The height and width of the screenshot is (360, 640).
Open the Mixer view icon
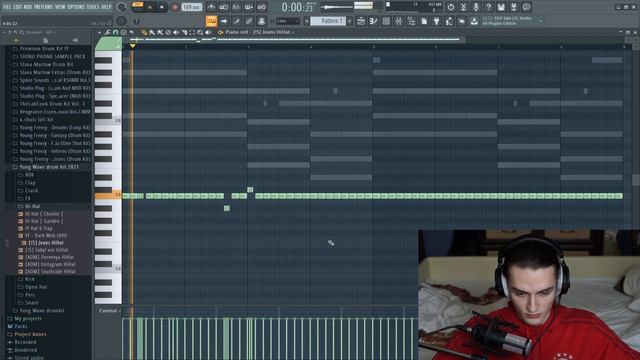(x=399, y=21)
